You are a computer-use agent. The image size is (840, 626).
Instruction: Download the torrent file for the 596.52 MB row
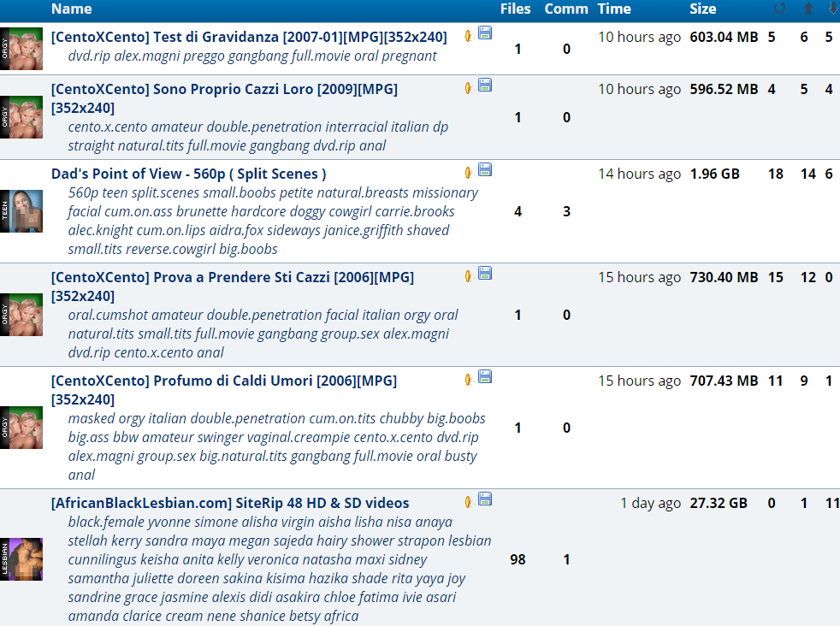(x=485, y=85)
